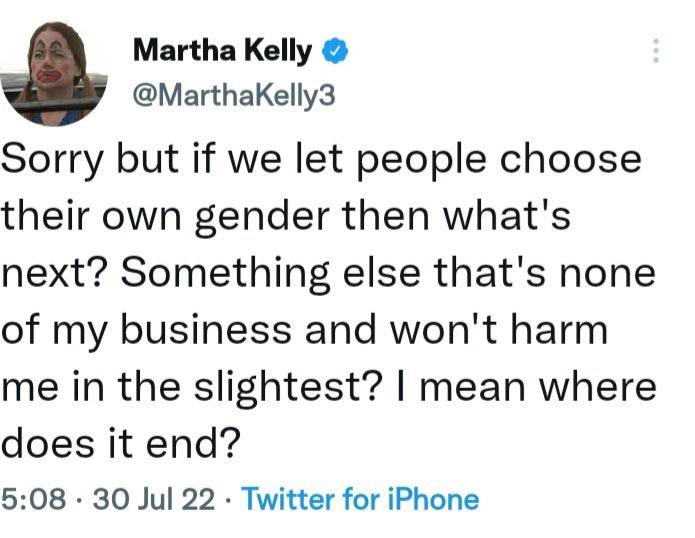Open the "Twitter for iPhone" source link
The width and height of the screenshot is (695, 538).
coord(360,498)
